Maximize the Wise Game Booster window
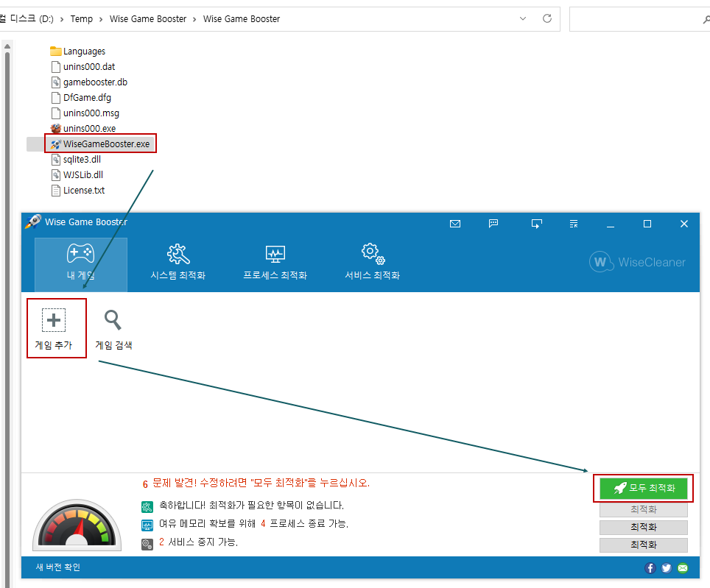 point(647,224)
